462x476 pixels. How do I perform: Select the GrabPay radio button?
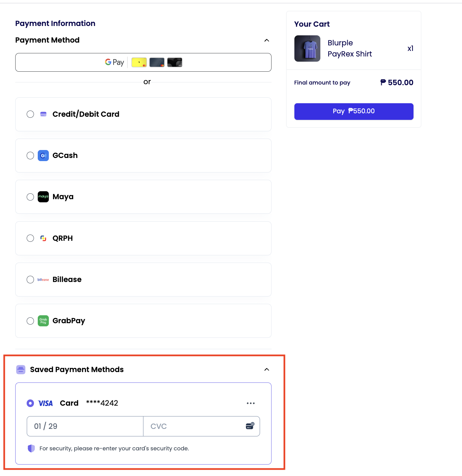30,321
